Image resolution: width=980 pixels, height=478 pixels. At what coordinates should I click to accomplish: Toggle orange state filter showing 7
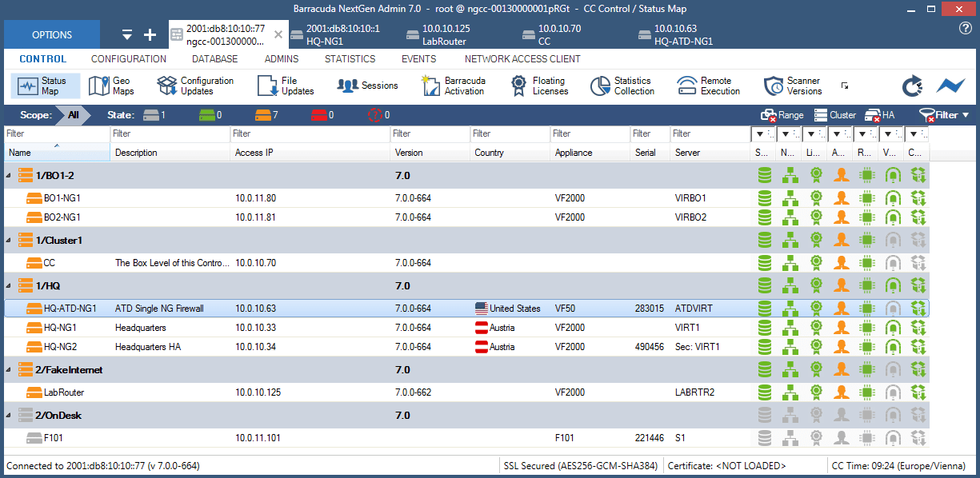tap(266, 115)
